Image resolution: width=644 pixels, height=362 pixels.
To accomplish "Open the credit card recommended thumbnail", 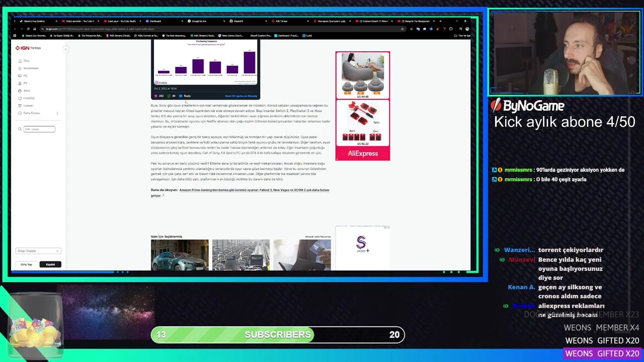I will point(302,255).
